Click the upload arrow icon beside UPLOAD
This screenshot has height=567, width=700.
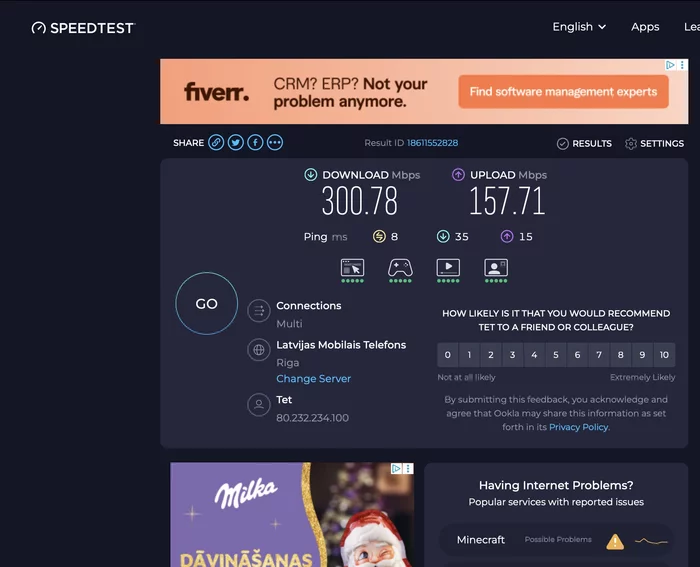click(458, 175)
